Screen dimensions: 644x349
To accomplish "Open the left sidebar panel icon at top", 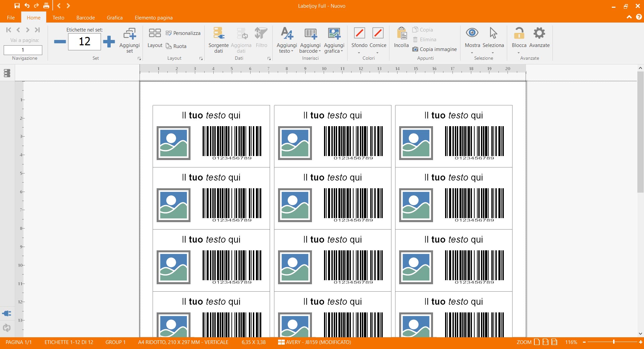I will (x=7, y=73).
